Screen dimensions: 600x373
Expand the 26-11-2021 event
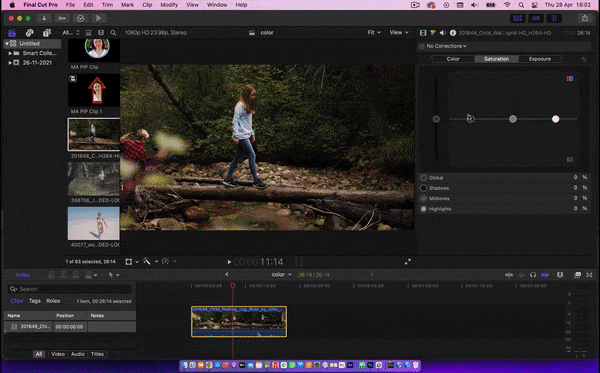pyautogui.click(x=10, y=63)
